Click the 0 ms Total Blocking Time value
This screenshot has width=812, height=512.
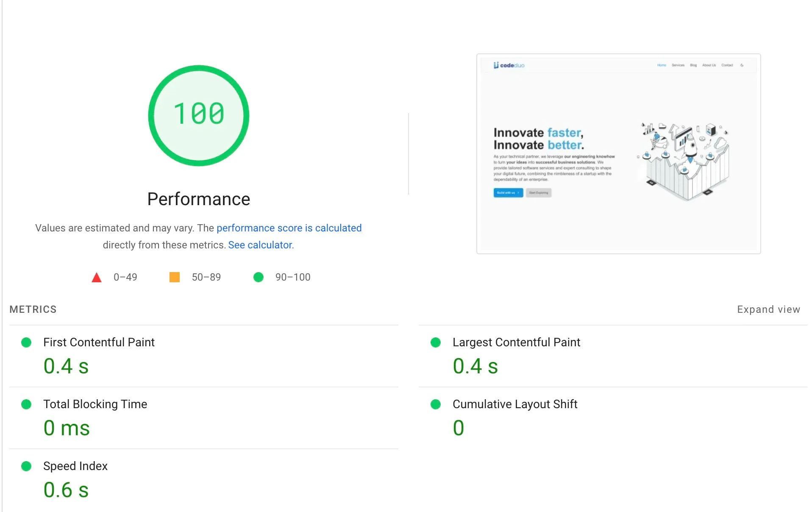tap(67, 428)
